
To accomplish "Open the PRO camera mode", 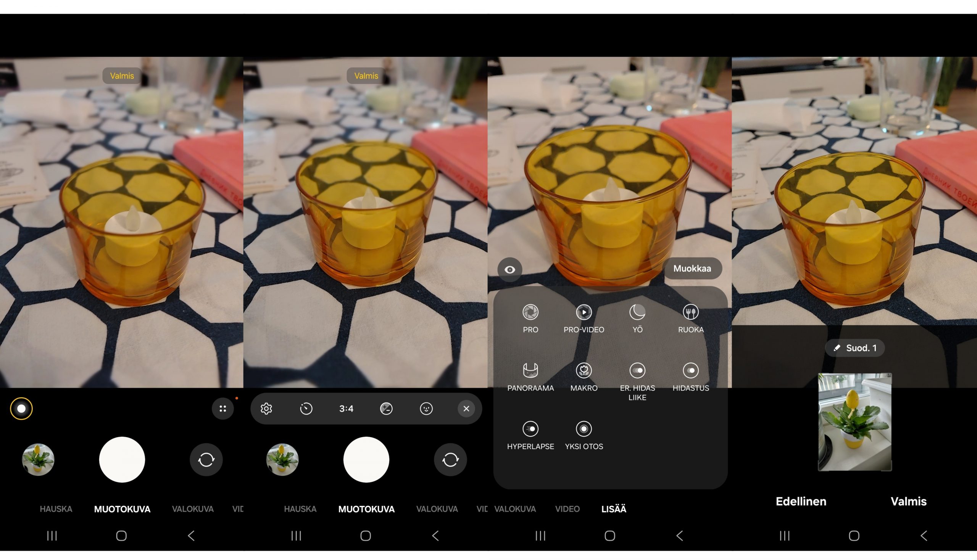I will coord(530,312).
